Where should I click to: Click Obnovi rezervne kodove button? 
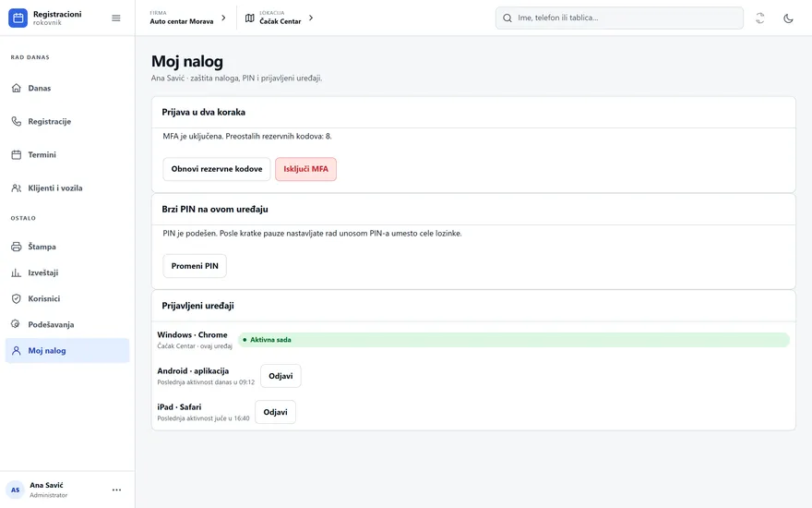click(217, 169)
